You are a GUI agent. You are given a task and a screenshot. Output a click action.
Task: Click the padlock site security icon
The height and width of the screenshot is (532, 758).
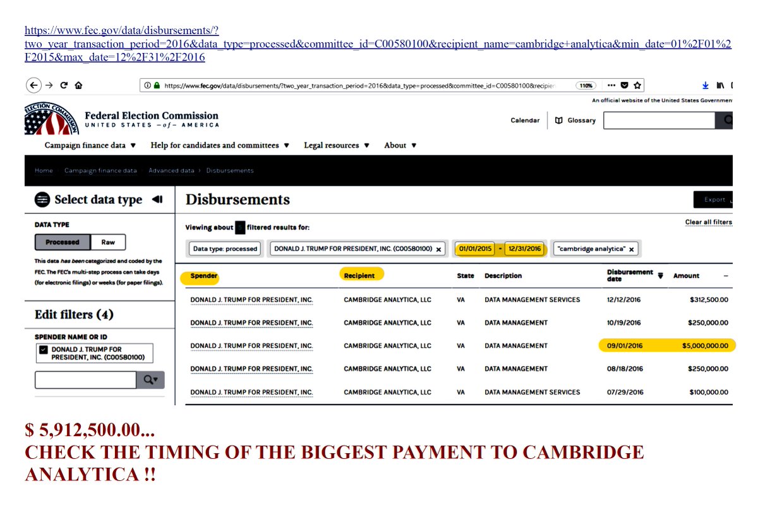(156, 85)
